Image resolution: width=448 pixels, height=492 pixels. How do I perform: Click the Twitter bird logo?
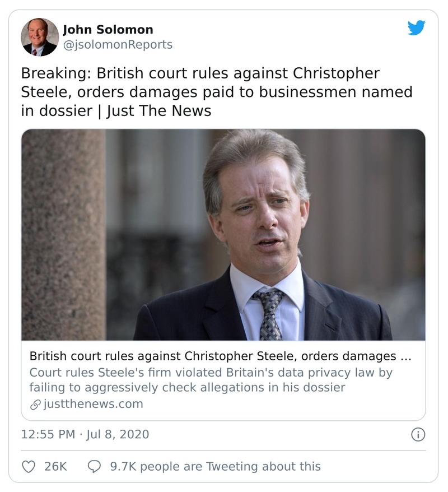point(416,27)
